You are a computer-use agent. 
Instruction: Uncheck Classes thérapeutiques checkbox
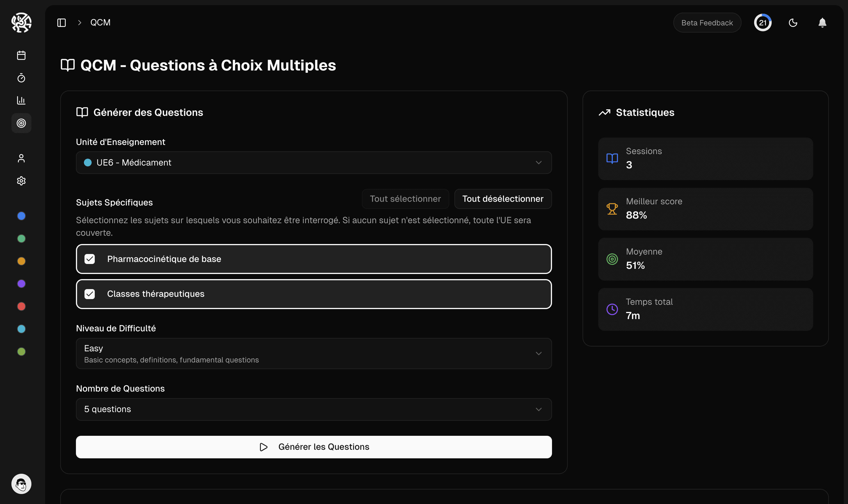(x=90, y=294)
